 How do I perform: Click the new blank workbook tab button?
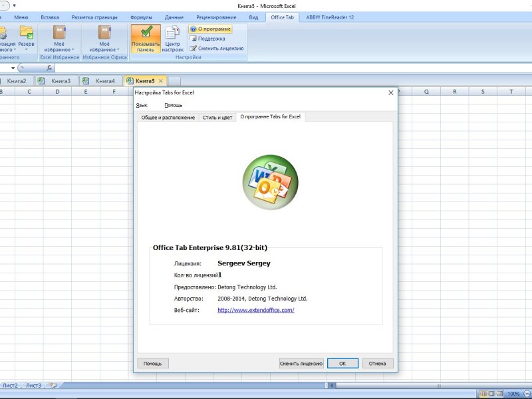pyautogui.click(x=174, y=80)
